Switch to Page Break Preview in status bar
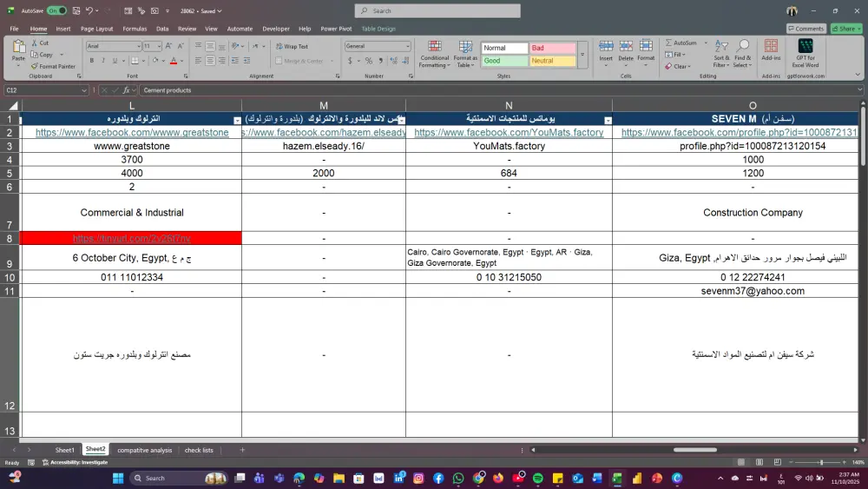 pos(777,462)
